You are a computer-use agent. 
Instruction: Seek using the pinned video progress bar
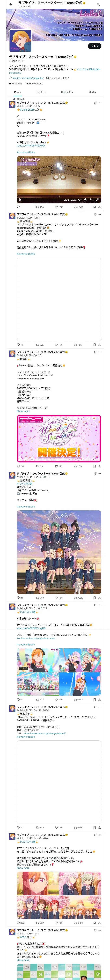59,196
